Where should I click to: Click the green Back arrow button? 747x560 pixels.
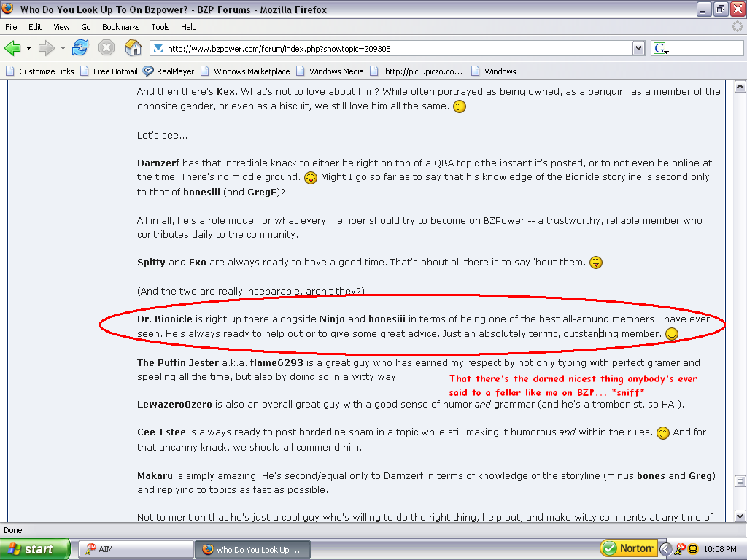[13, 48]
